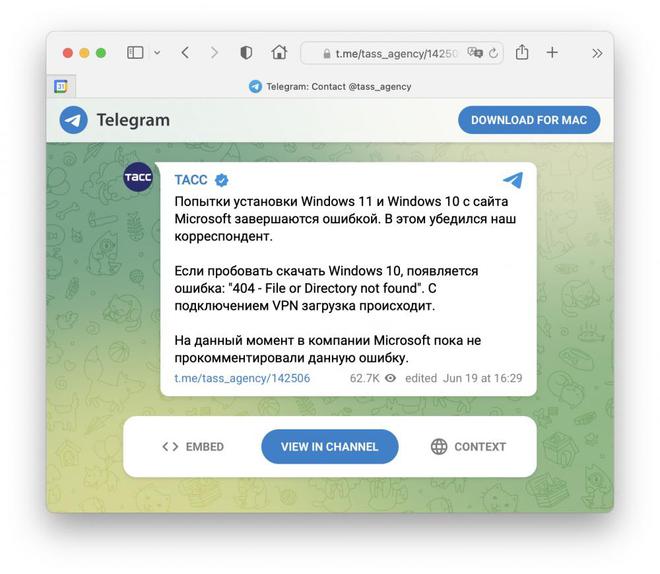Screen dimensions: 660x574
Task: Click the Embed option
Action: click(x=193, y=446)
